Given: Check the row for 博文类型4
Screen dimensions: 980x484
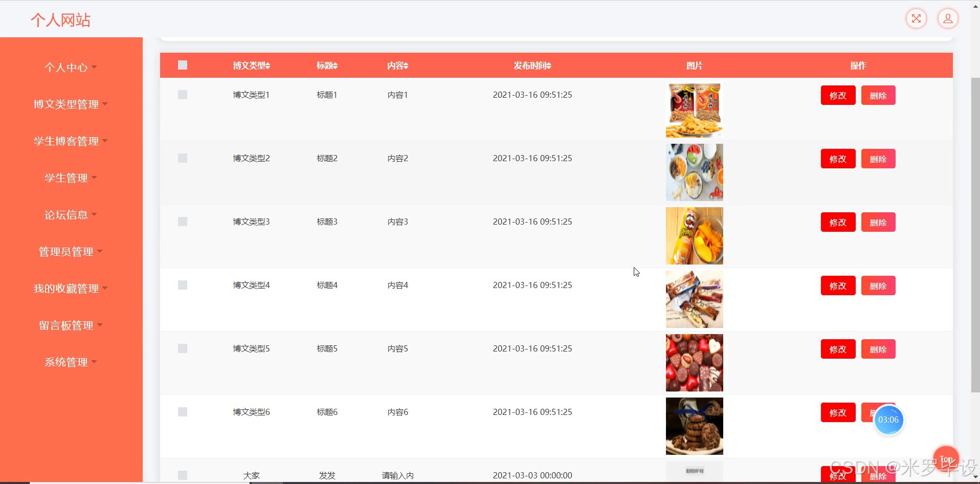Looking at the screenshot, I should pyautogui.click(x=183, y=285).
